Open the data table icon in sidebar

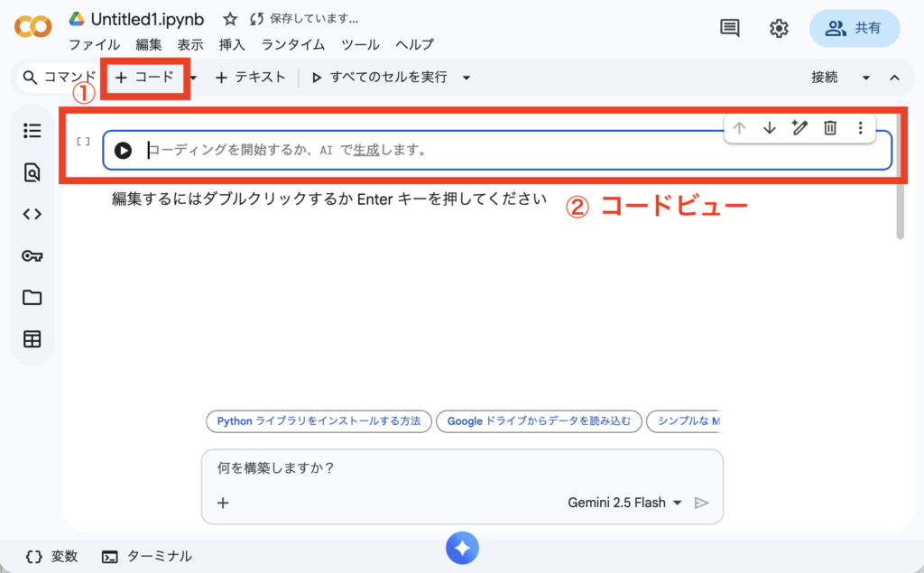(x=32, y=339)
